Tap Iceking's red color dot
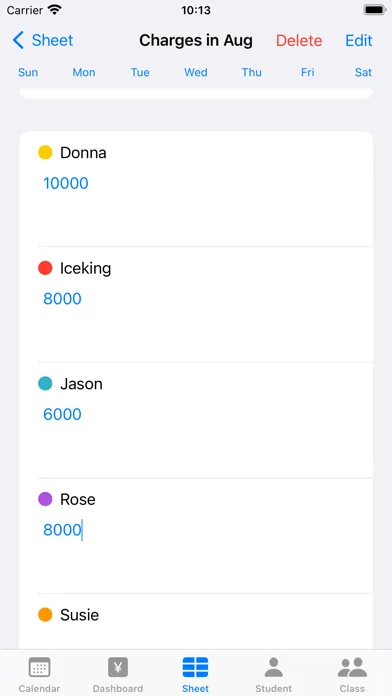Viewport: 392px width, 696px height. (45, 268)
